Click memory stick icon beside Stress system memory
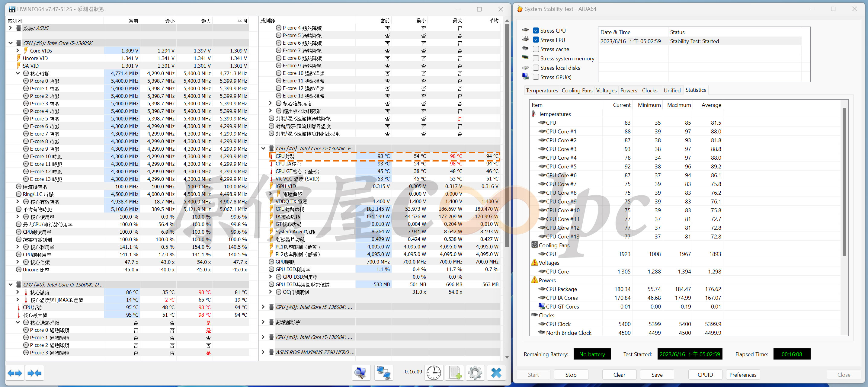 tap(525, 58)
